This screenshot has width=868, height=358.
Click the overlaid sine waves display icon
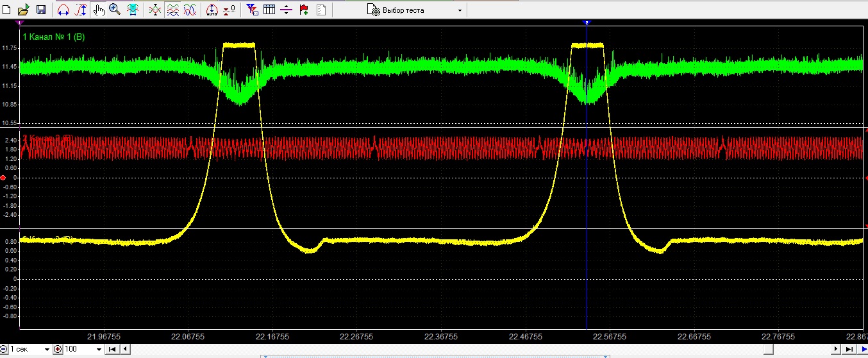(190, 10)
